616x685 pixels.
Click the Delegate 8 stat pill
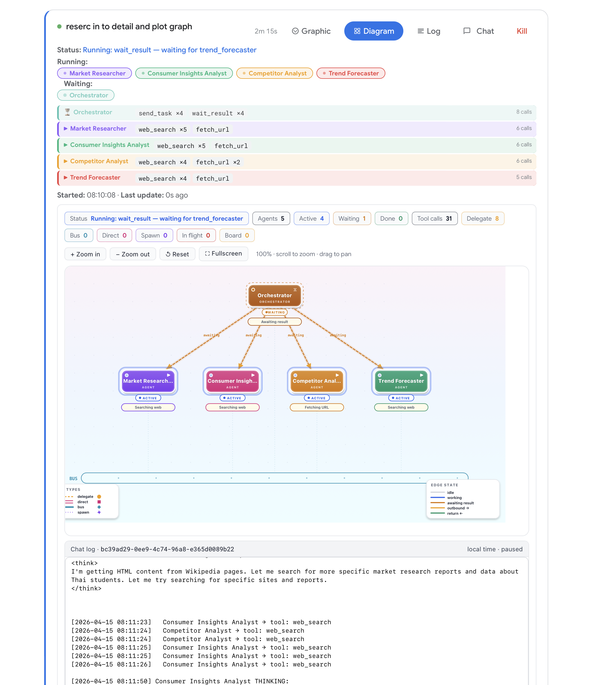click(482, 218)
